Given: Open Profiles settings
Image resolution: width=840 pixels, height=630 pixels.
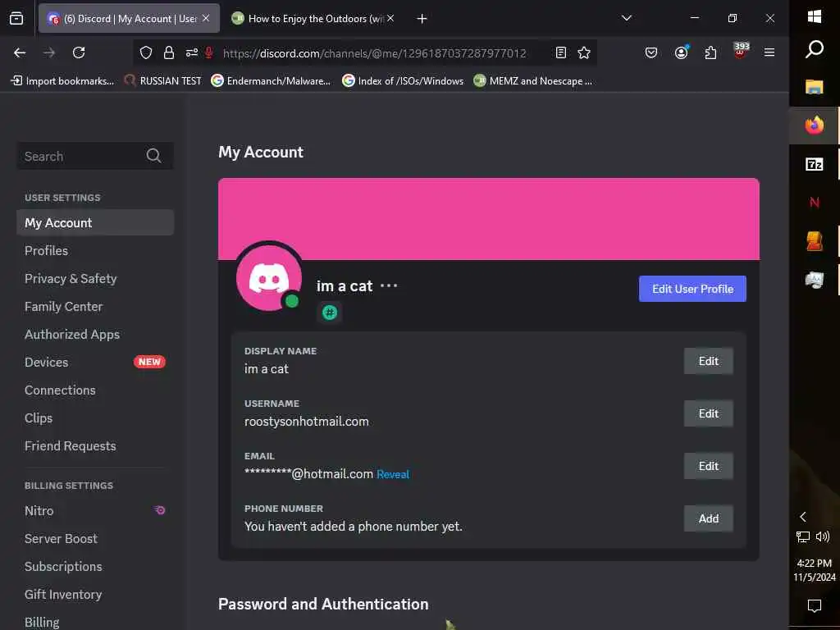Looking at the screenshot, I should (95, 251).
